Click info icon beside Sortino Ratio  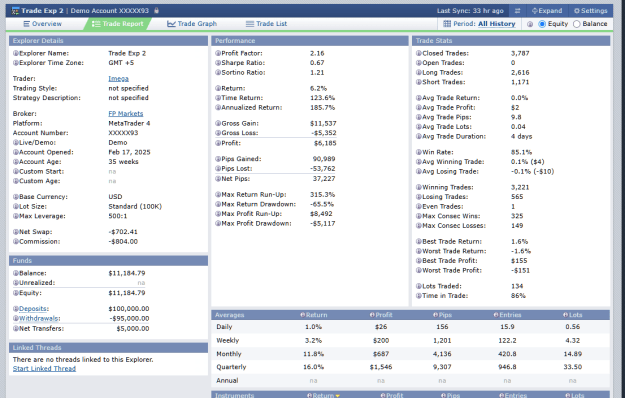click(218, 73)
